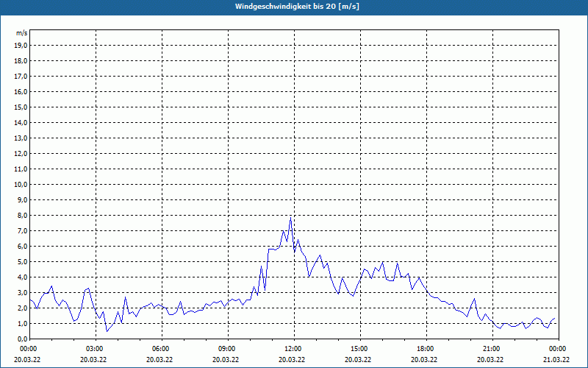Select the 09:00 time axis label
588x368 pixels.
point(226,349)
